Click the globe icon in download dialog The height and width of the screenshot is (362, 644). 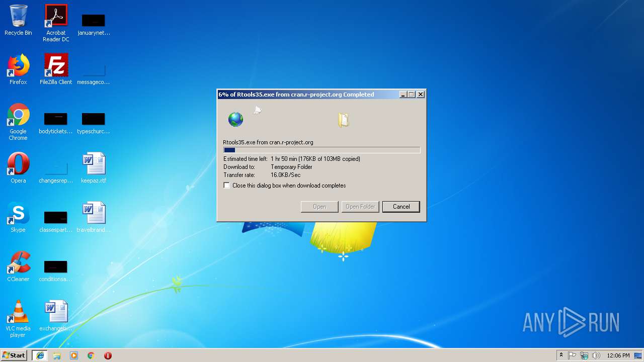click(235, 119)
